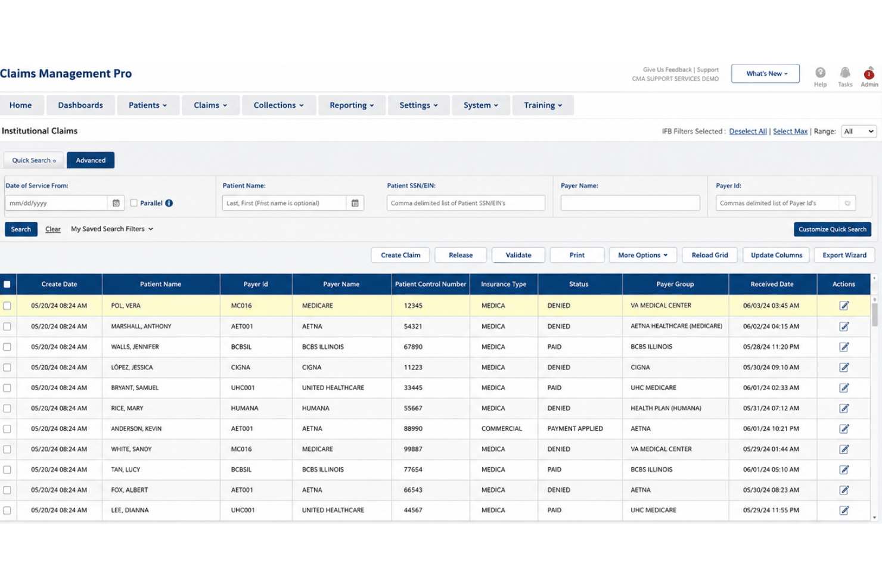Open the Date of Service calendar icon
The width and height of the screenshot is (882, 588).
tap(116, 203)
